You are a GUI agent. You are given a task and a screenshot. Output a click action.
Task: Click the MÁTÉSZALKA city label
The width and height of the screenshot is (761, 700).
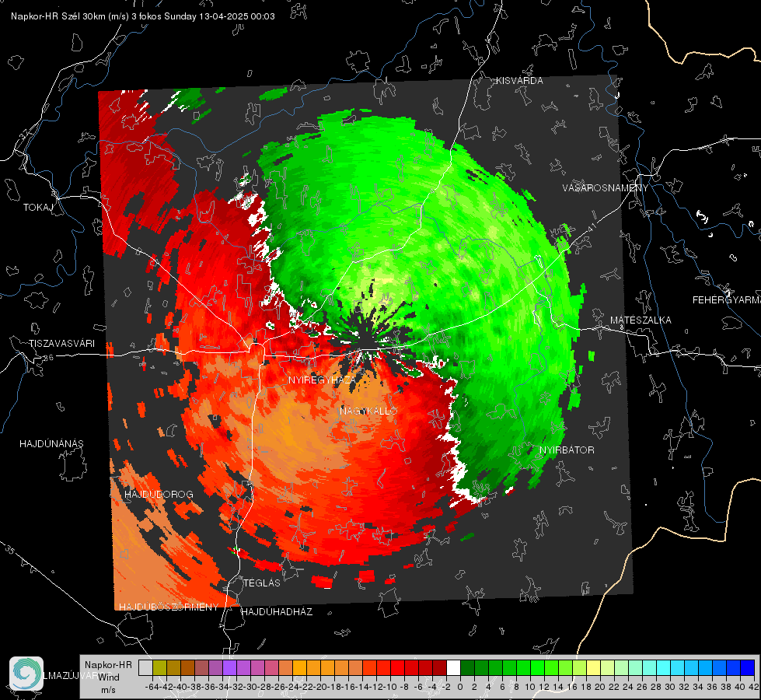tap(641, 320)
